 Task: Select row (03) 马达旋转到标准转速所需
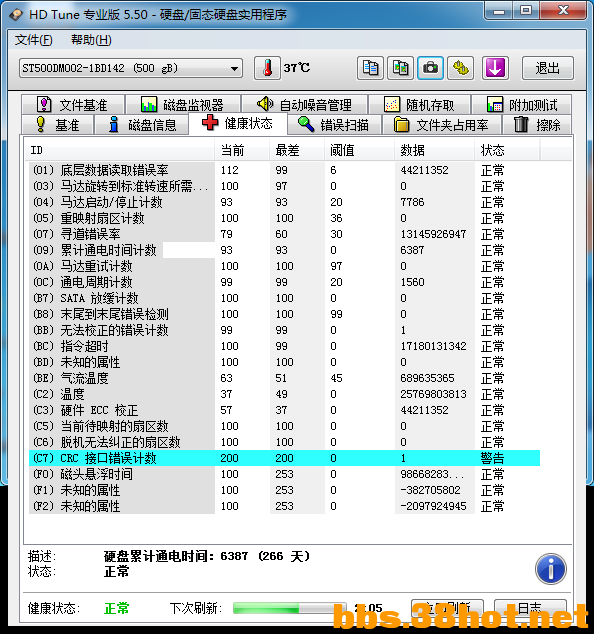tap(284, 186)
